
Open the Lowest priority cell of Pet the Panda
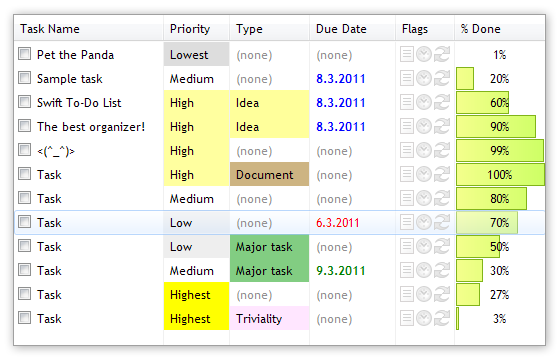(196, 54)
